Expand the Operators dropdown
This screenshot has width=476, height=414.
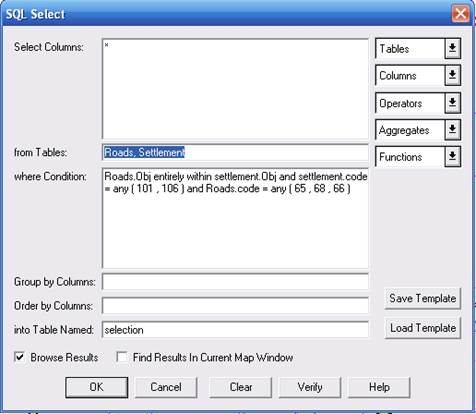(418, 103)
